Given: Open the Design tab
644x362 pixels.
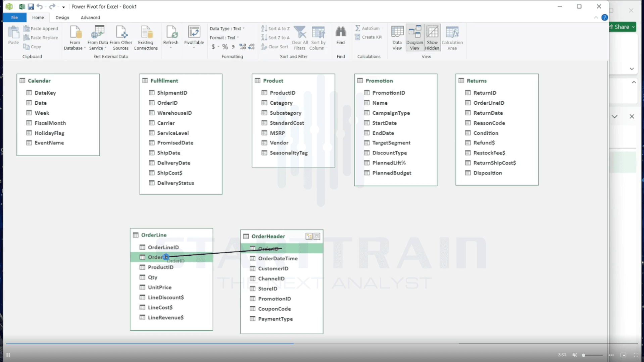Looking at the screenshot, I should [x=62, y=17].
